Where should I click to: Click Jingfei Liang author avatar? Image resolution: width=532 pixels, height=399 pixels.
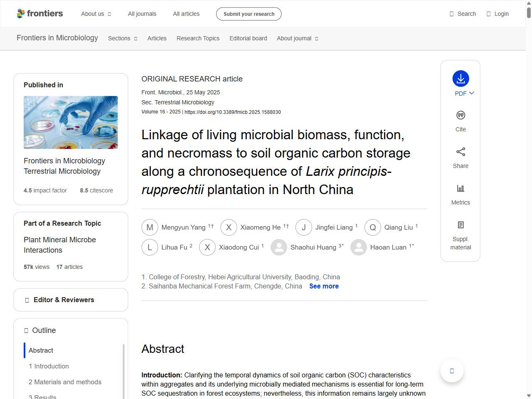pos(304,227)
